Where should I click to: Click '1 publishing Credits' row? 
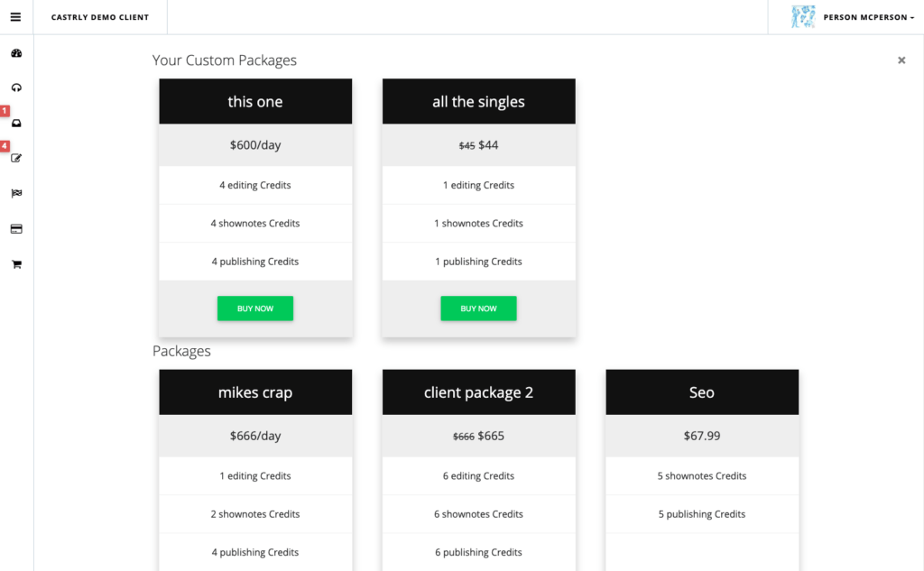click(x=478, y=262)
